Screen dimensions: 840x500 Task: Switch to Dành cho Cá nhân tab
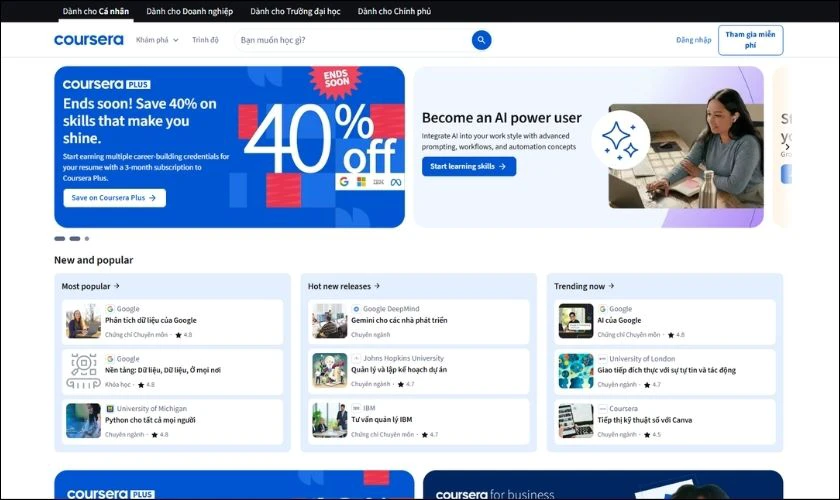click(96, 11)
